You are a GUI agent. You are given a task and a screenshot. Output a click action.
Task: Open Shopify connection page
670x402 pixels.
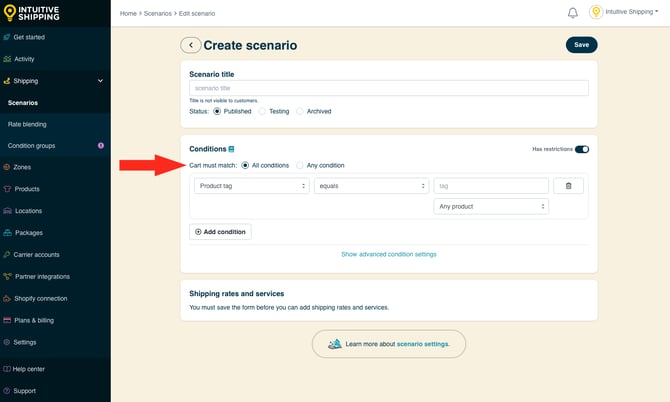[x=41, y=298]
